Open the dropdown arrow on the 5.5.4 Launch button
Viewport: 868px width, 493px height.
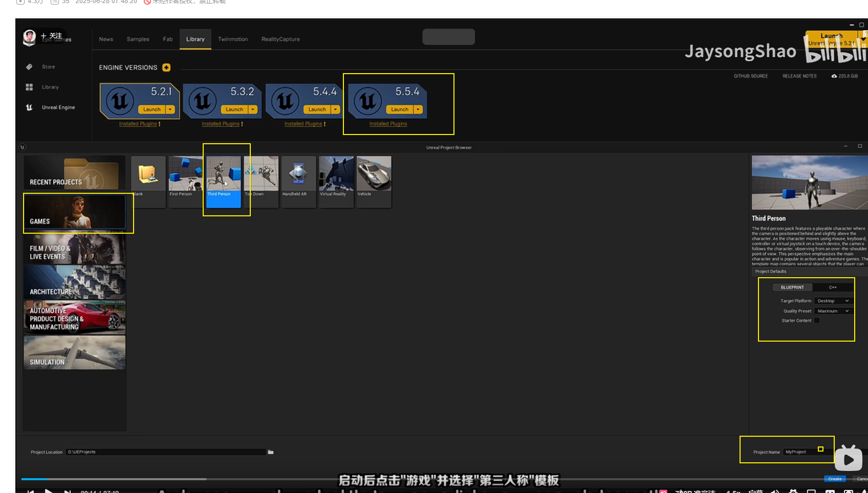point(418,109)
